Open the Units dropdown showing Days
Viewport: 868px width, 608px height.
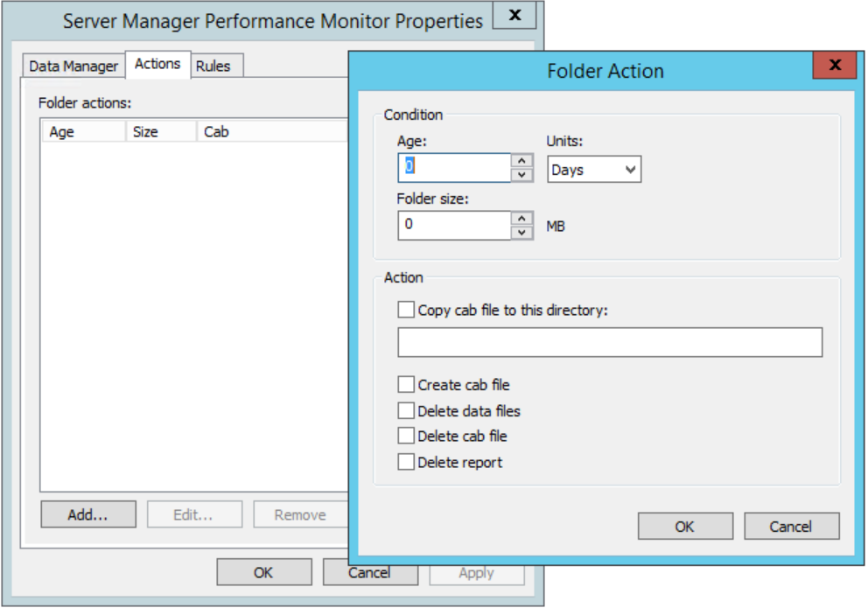click(594, 170)
